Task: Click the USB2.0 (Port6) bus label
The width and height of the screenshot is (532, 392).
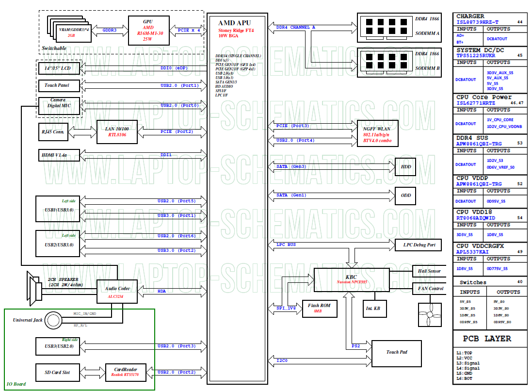Action: click(177, 236)
